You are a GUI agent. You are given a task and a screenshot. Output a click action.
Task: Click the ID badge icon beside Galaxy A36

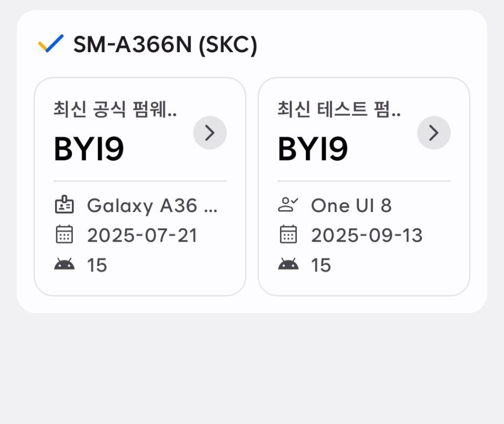pos(64,206)
